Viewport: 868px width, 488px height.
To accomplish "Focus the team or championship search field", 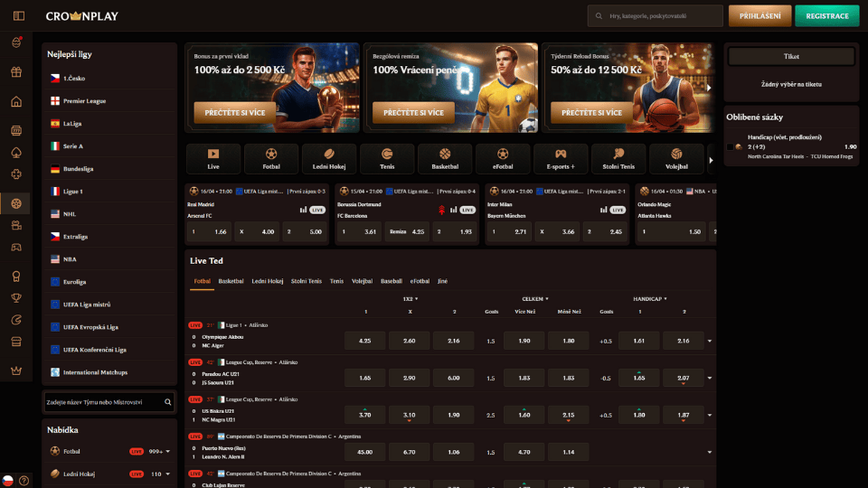I will (x=109, y=402).
